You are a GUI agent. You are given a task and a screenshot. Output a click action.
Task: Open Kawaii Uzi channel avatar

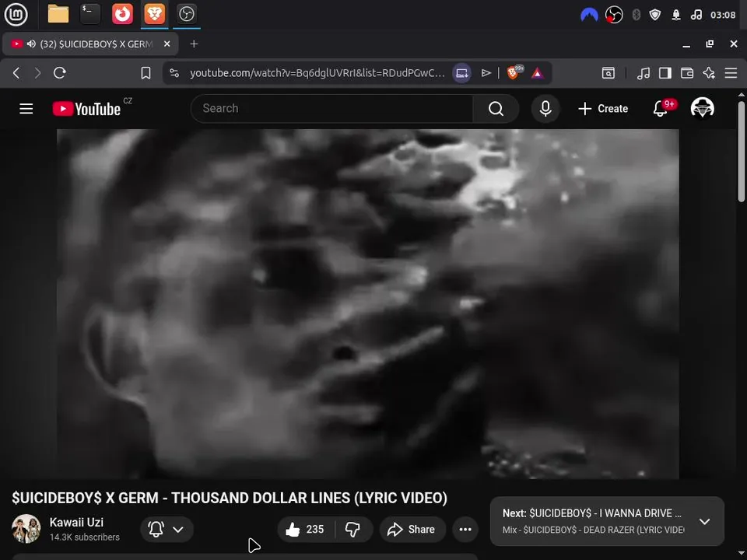[x=26, y=529]
